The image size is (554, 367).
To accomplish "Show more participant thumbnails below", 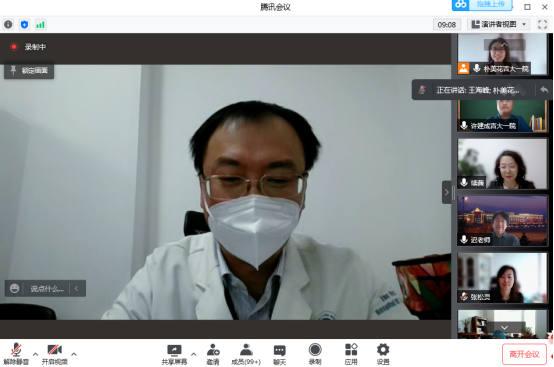I will point(504,328).
